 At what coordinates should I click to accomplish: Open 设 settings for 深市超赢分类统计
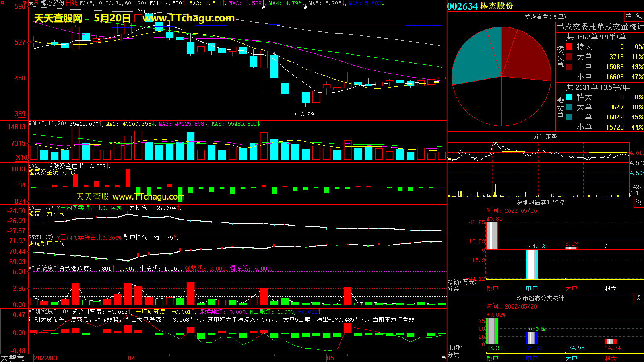638,298
